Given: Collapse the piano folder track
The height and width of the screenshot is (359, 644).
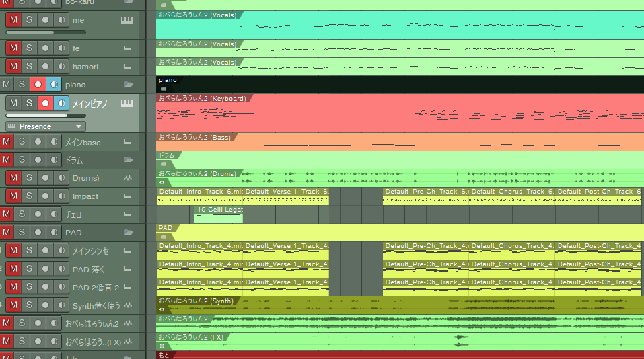Looking at the screenshot, I should pyautogui.click(x=129, y=84).
